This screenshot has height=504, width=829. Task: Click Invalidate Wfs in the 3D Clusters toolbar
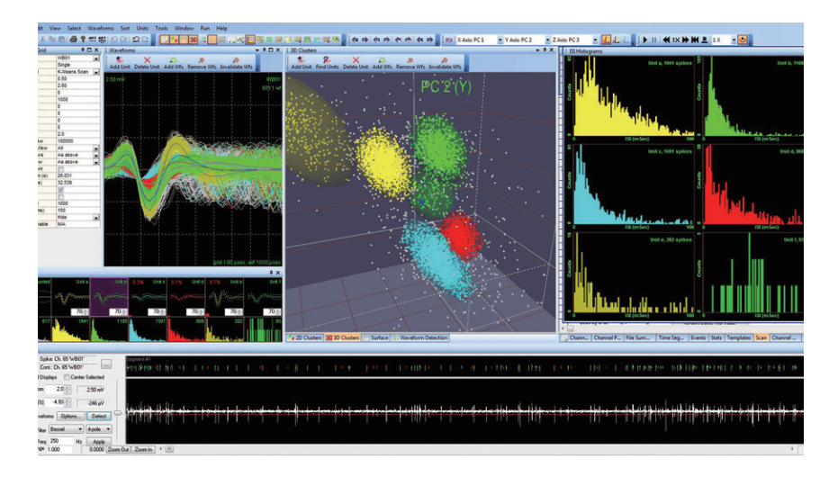point(445,64)
